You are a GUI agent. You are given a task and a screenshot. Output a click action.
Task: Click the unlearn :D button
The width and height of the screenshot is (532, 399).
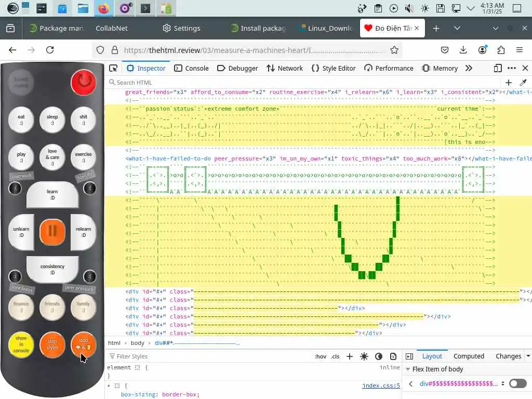point(21,232)
